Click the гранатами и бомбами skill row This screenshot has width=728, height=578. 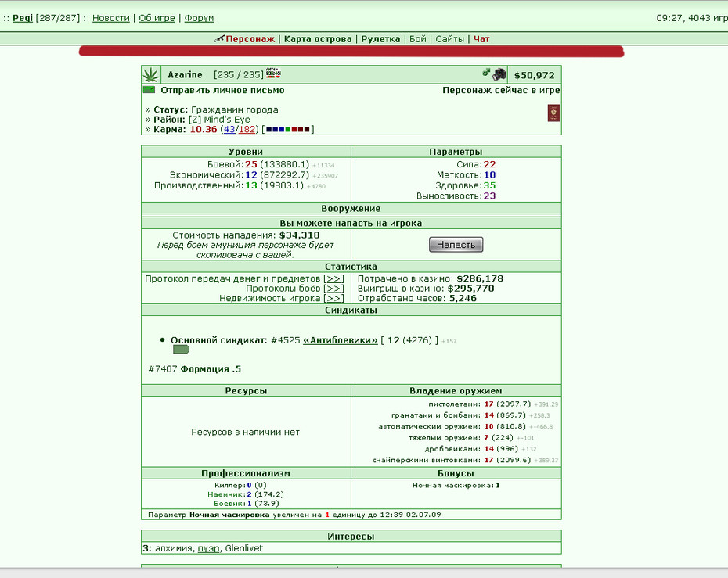point(470,415)
